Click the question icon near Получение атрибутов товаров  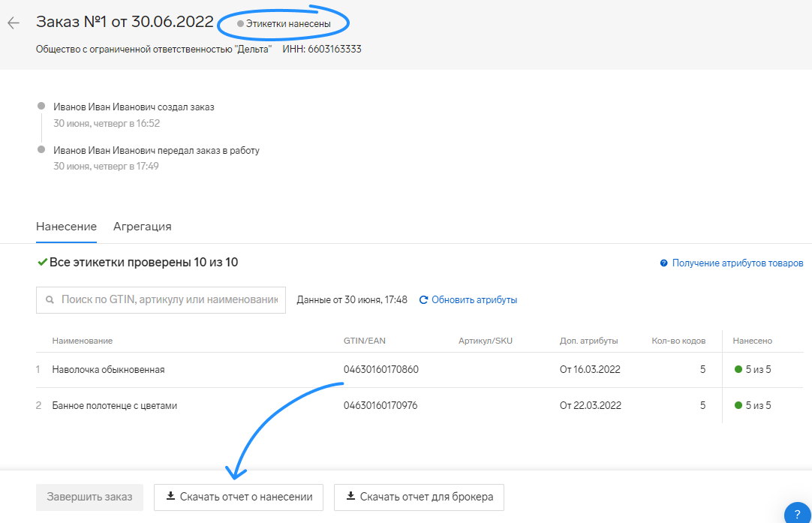tap(663, 263)
